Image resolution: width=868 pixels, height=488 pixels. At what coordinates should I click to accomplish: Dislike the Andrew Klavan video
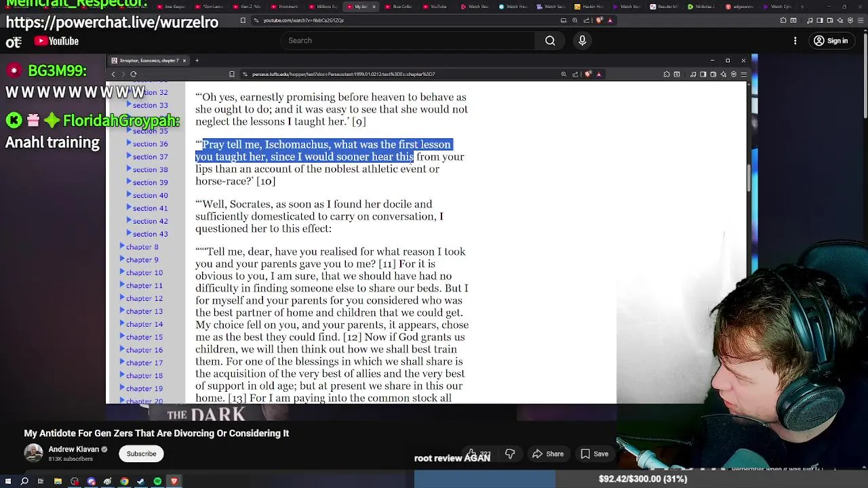click(510, 453)
